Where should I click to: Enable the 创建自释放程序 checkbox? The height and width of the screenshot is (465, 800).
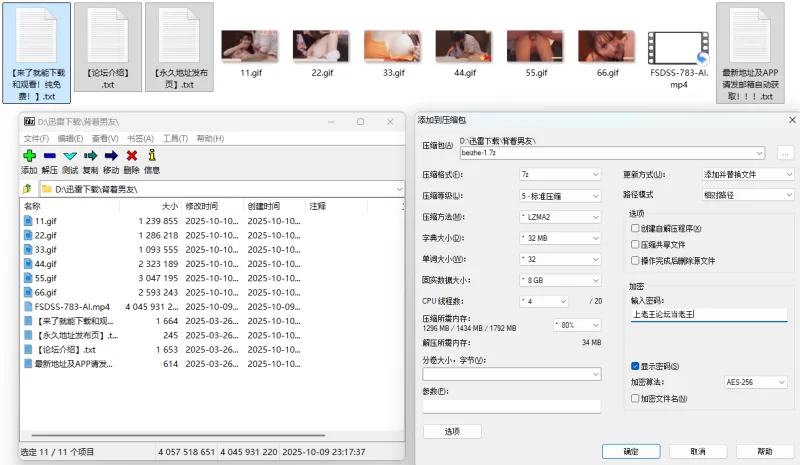[x=635, y=228]
